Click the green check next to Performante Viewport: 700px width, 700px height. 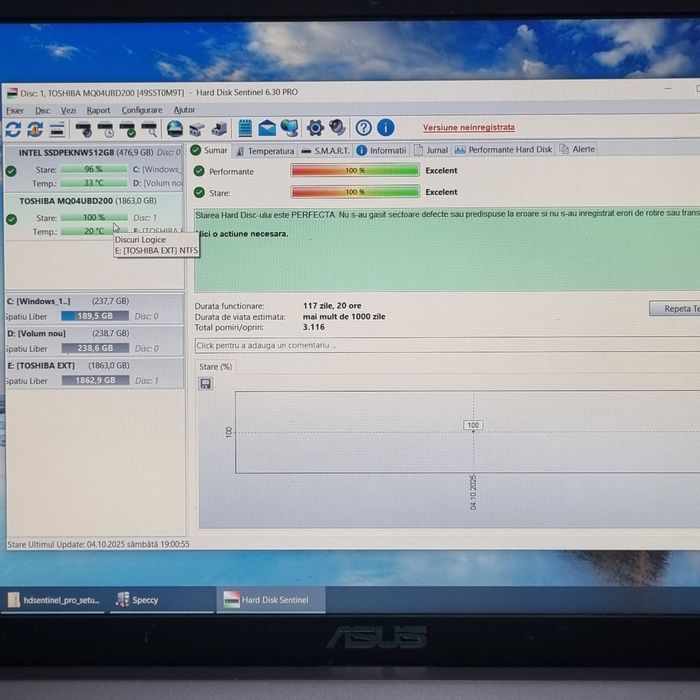[199, 171]
